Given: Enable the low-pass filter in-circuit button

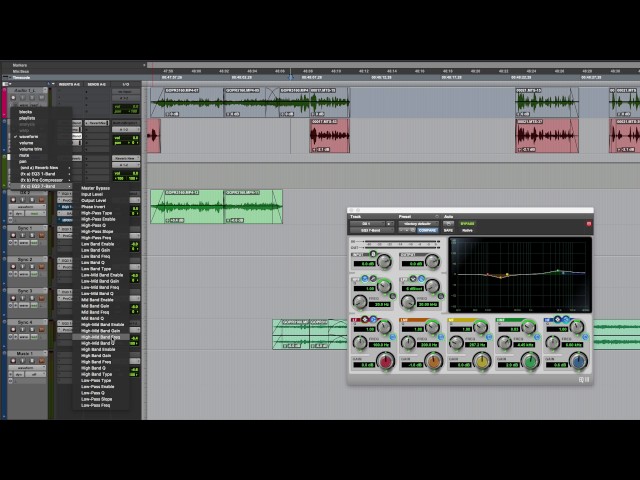Looking at the screenshot, I should (x=441, y=296).
